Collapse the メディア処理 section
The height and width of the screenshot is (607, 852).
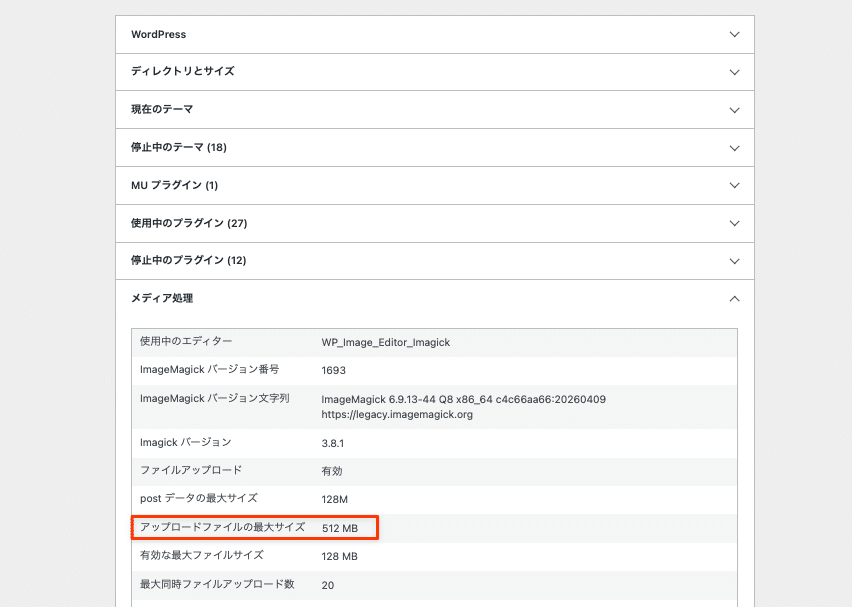tap(435, 298)
